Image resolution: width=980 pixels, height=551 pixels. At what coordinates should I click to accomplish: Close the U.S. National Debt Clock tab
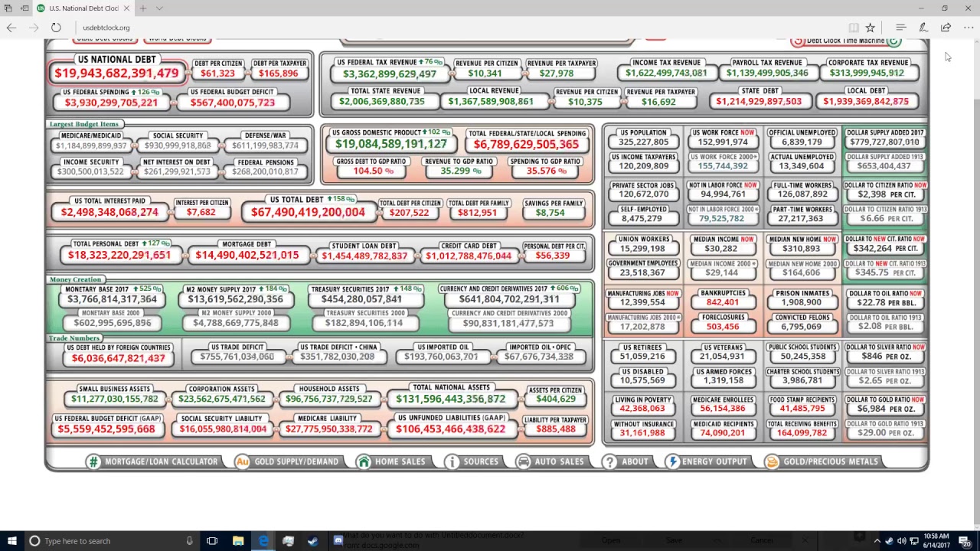(x=126, y=8)
